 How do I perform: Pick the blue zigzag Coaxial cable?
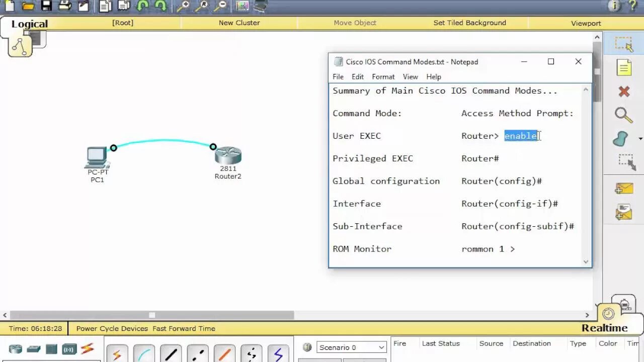(x=278, y=353)
